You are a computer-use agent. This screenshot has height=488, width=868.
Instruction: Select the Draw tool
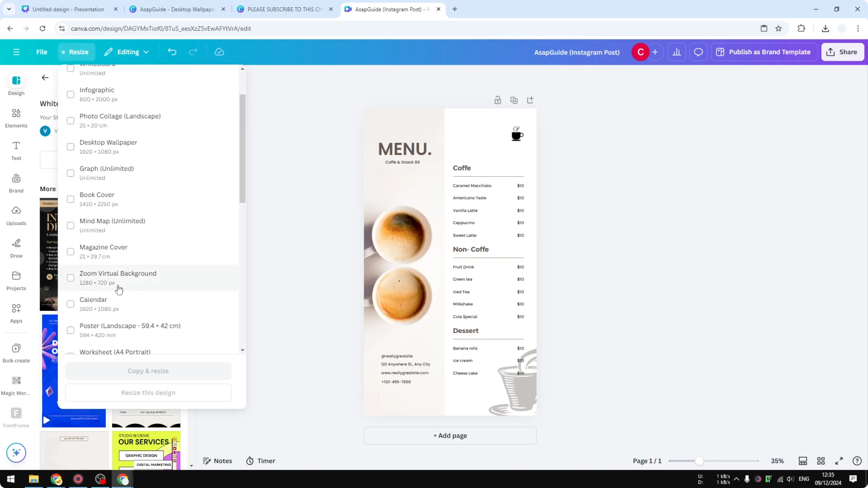16,248
